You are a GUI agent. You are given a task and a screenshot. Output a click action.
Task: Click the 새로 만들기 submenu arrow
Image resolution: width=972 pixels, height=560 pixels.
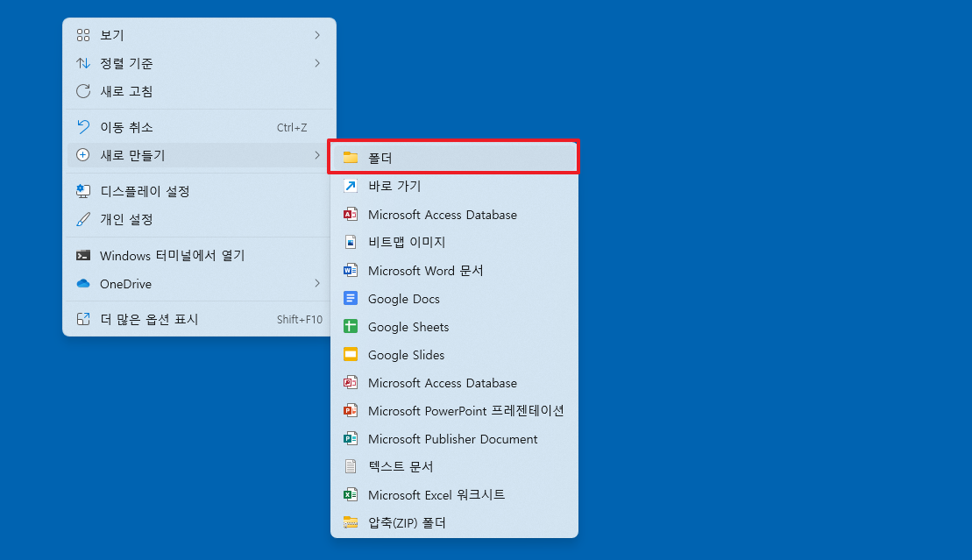(316, 155)
